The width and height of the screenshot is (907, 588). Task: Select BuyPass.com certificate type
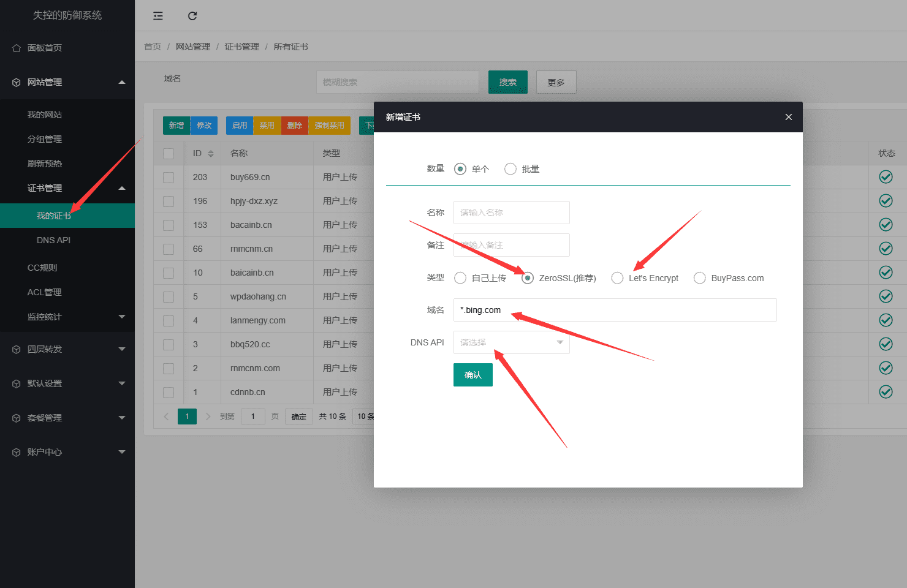pyautogui.click(x=699, y=278)
